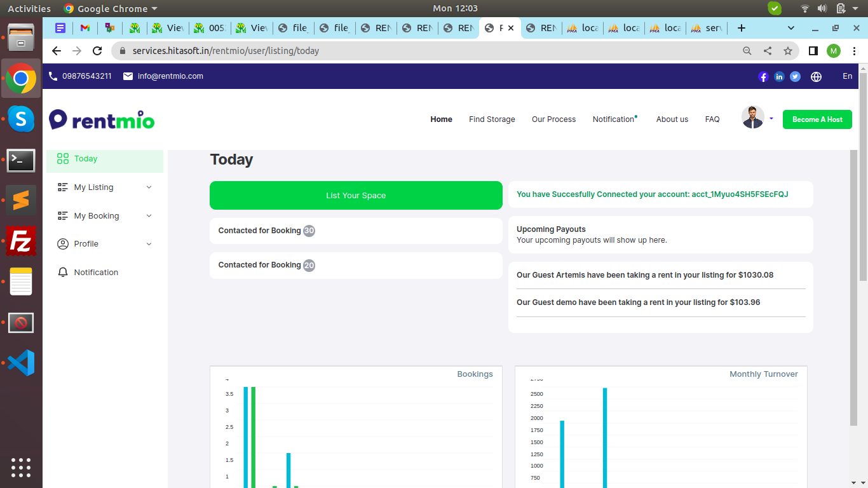Open the Contacted for Booking 20 card

(x=356, y=266)
